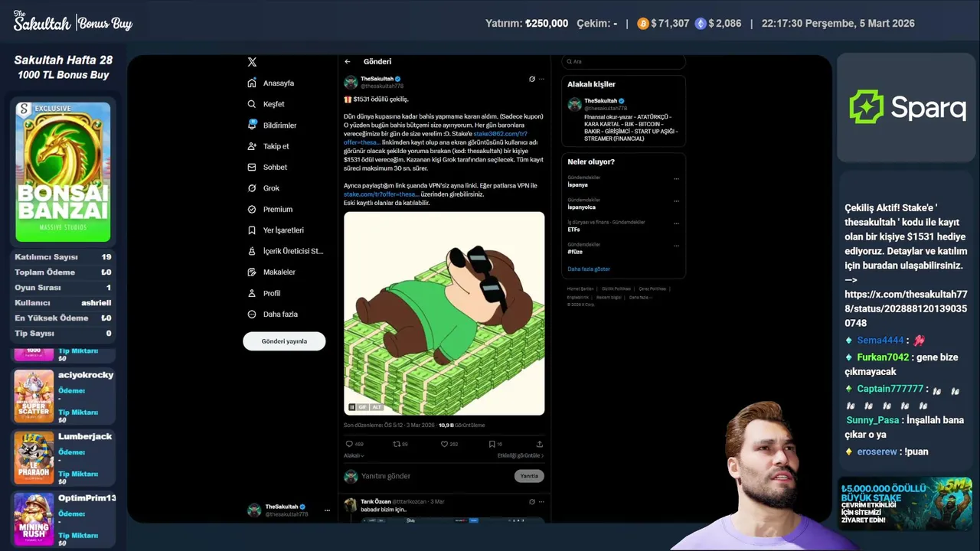The image size is (980, 551).
Task: Open the stake3062.com link in post
Action: point(500,133)
